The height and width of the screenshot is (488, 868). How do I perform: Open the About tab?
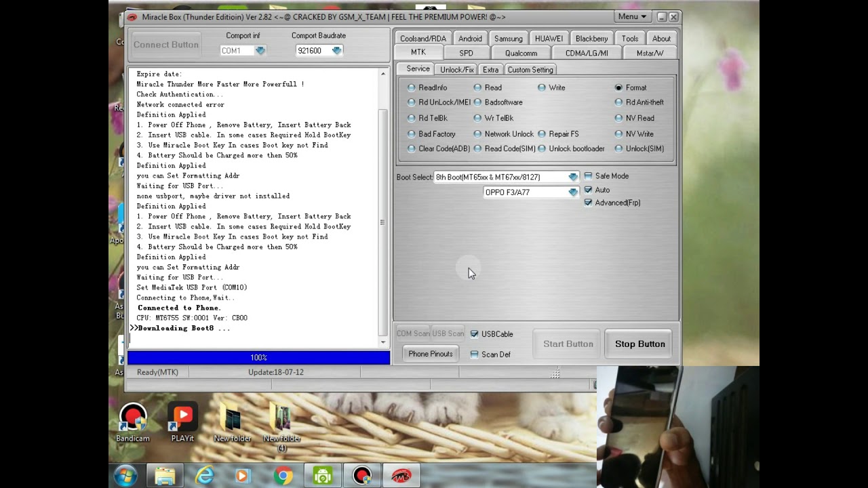[x=661, y=39]
